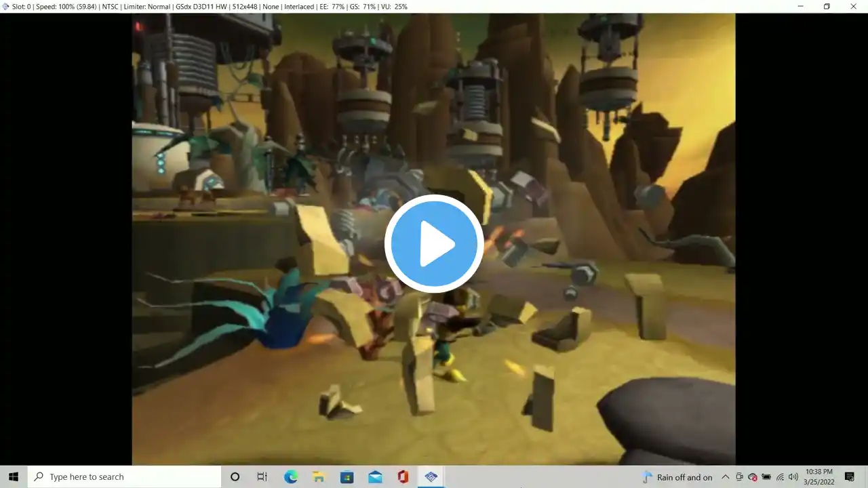Open File Explorer from the taskbar
The height and width of the screenshot is (488, 868).
319,477
